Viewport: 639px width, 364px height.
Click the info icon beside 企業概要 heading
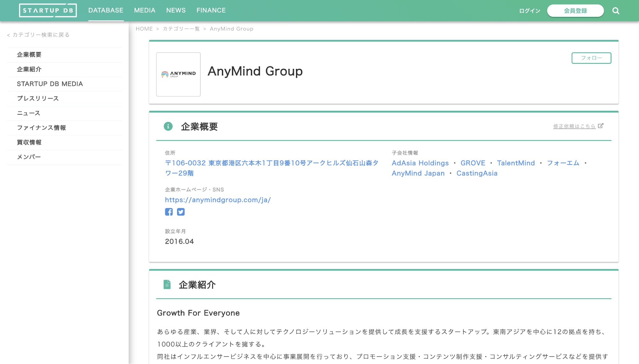[168, 126]
